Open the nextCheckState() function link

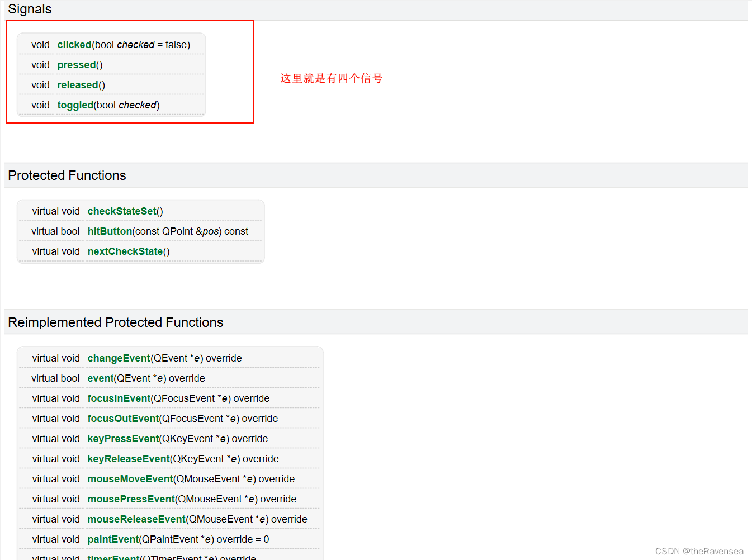[125, 251]
